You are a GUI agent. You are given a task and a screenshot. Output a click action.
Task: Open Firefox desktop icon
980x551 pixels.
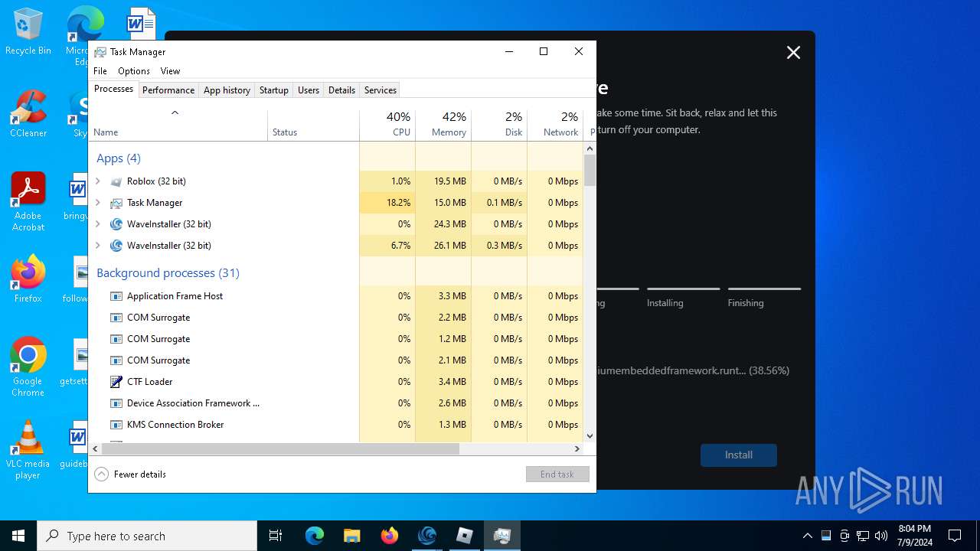click(x=28, y=279)
